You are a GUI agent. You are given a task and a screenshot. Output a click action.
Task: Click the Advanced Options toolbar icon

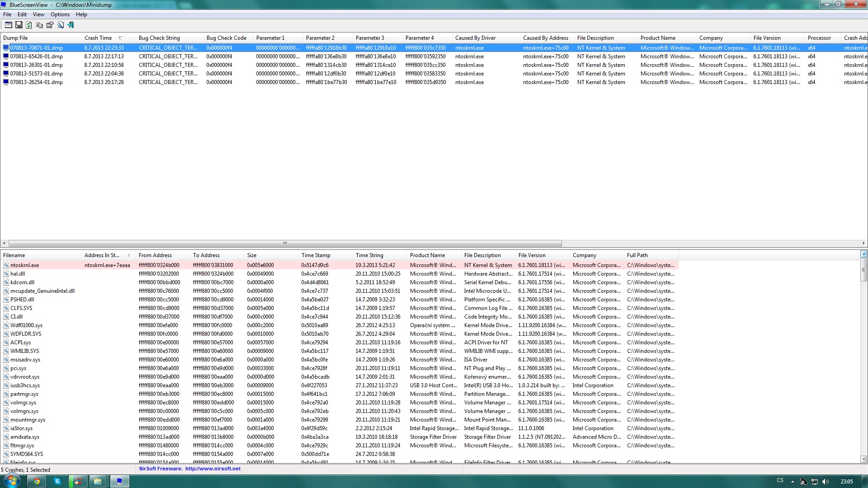click(8, 25)
